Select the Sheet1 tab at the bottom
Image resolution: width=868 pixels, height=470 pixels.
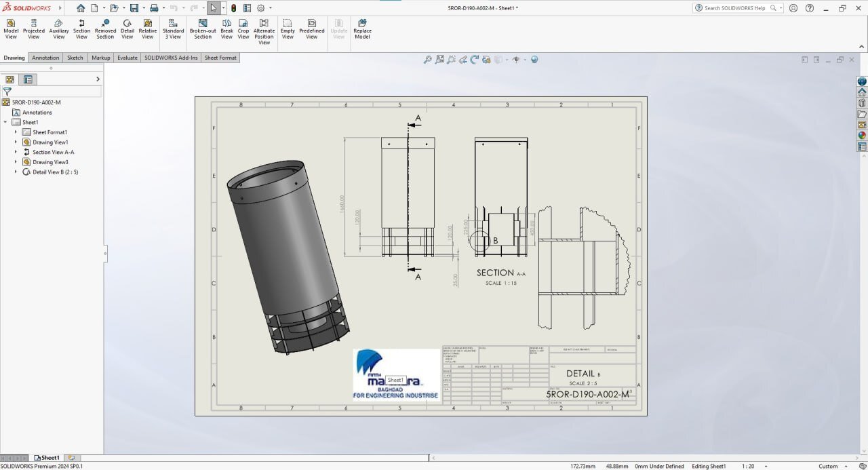(x=47, y=458)
